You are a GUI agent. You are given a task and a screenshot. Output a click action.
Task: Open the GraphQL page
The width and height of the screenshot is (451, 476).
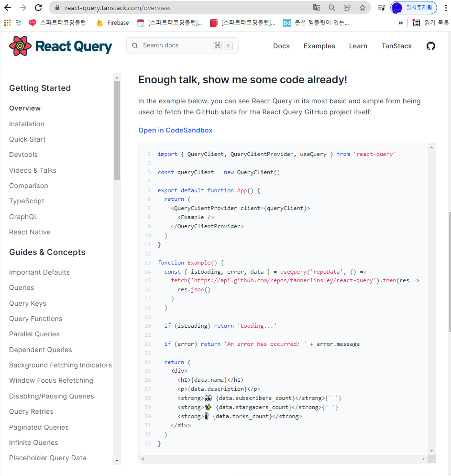tap(23, 217)
